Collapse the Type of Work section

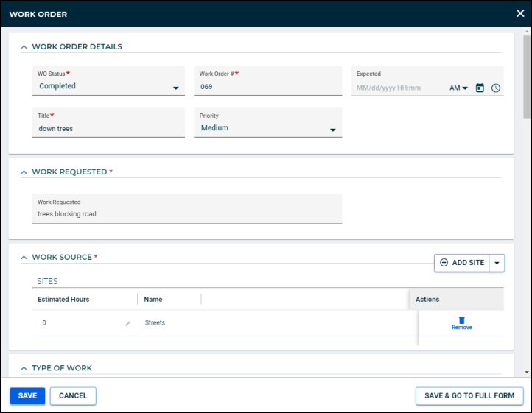pos(24,368)
